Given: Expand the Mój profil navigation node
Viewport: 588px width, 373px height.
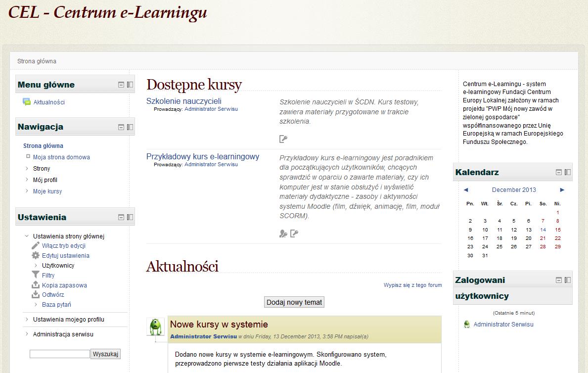Looking at the screenshot, I should 27,180.
